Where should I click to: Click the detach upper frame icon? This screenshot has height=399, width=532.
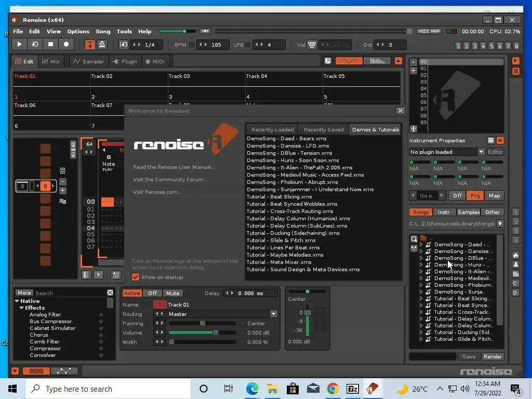(328, 61)
